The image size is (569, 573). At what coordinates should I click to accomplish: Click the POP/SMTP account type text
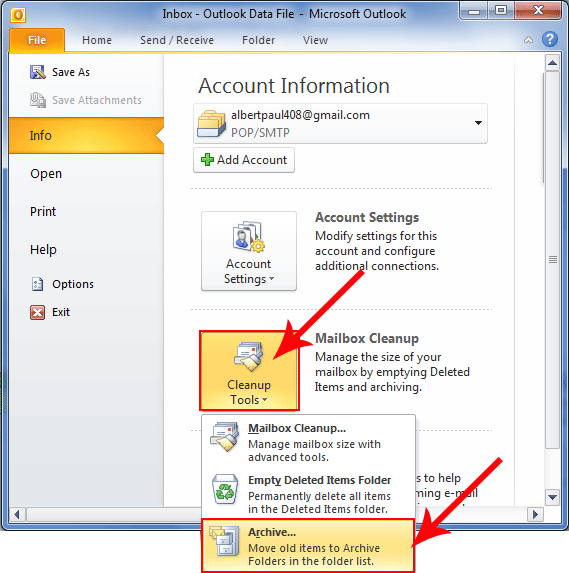260,132
